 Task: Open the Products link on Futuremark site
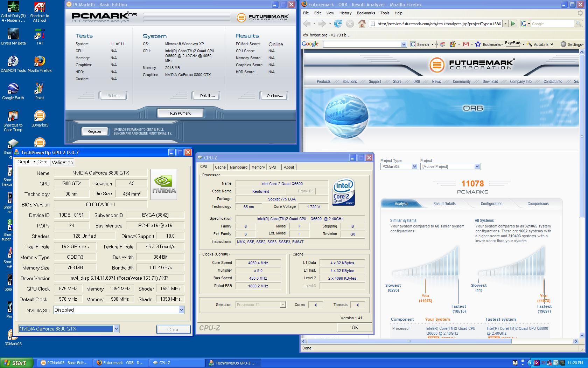(323, 81)
